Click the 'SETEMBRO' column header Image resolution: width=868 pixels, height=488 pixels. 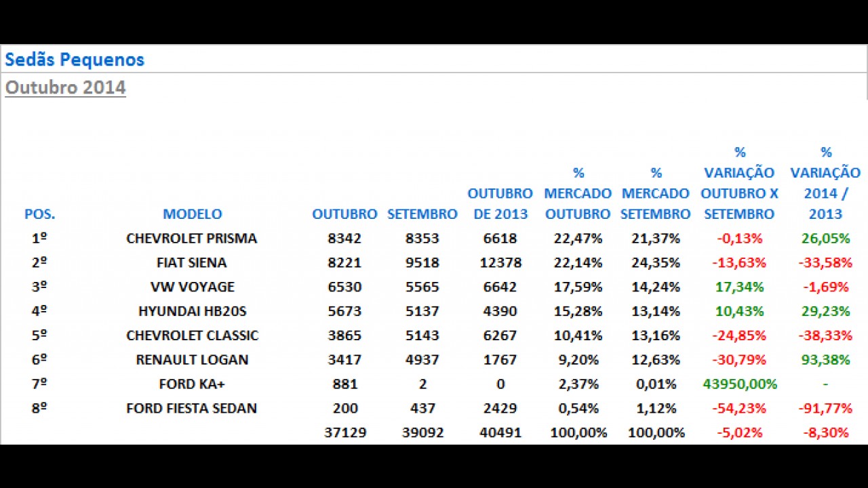click(422, 214)
